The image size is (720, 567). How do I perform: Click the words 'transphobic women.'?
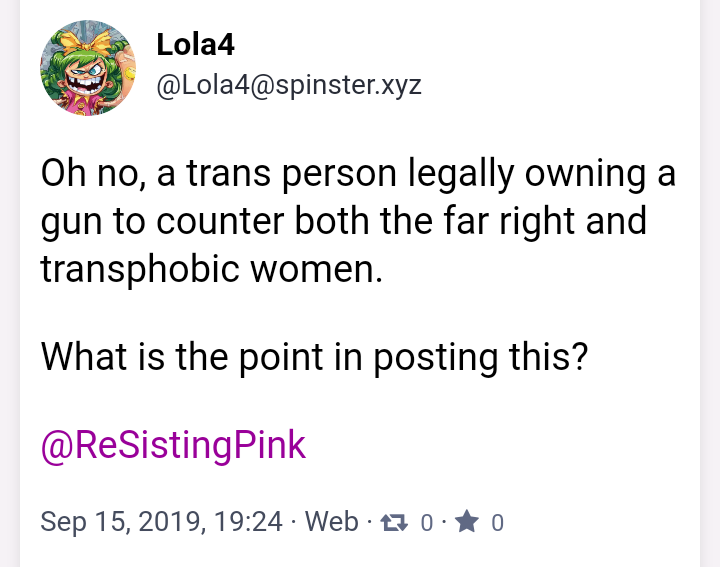pyautogui.click(x=211, y=268)
